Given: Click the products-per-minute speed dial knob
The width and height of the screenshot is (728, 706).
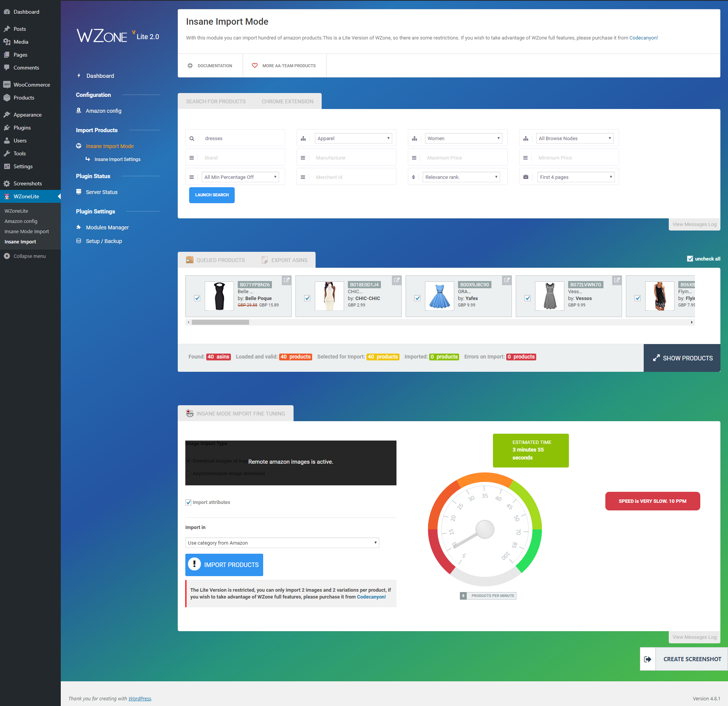Looking at the screenshot, I should pos(485,529).
